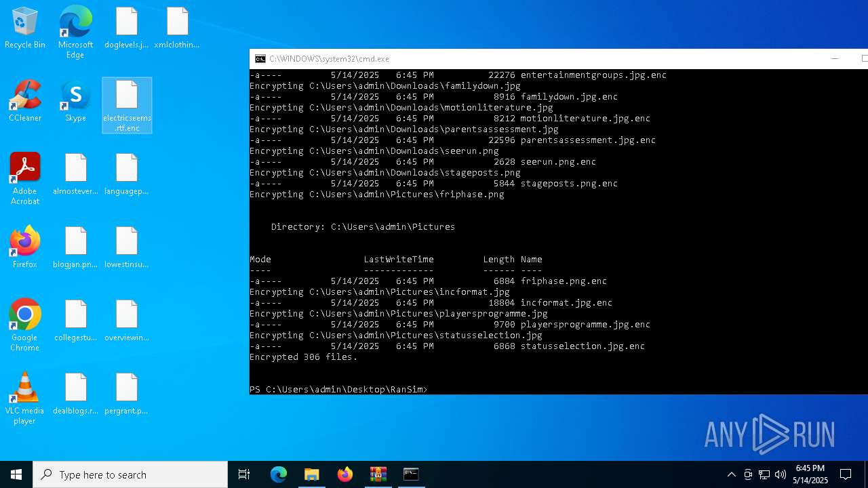The height and width of the screenshot is (488, 868).
Task: Select the doglevels.j... desktop file
Action: click(127, 28)
